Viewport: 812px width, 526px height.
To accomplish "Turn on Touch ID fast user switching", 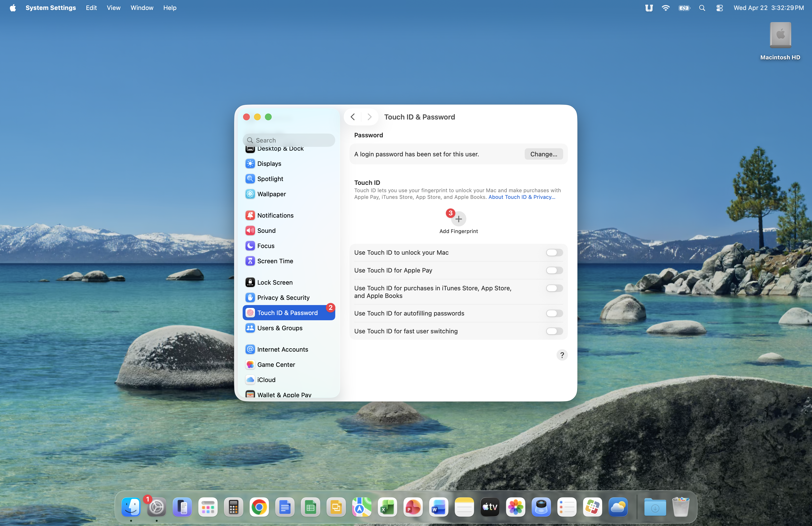I will coord(554,331).
